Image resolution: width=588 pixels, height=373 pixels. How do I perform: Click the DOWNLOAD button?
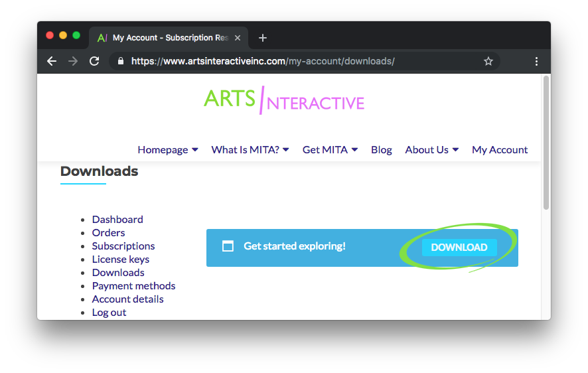(459, 248)
